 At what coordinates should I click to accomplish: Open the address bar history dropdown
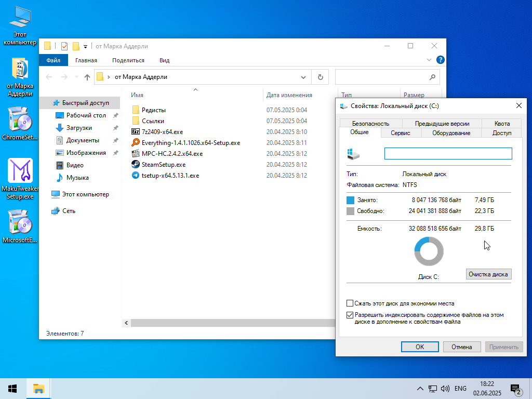click(303, 77)
